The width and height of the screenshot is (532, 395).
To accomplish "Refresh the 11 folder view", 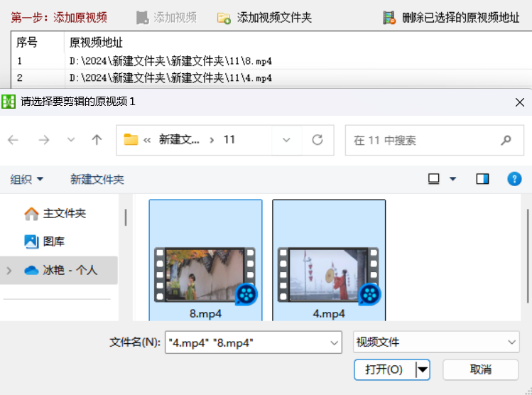I will point(317,140).
